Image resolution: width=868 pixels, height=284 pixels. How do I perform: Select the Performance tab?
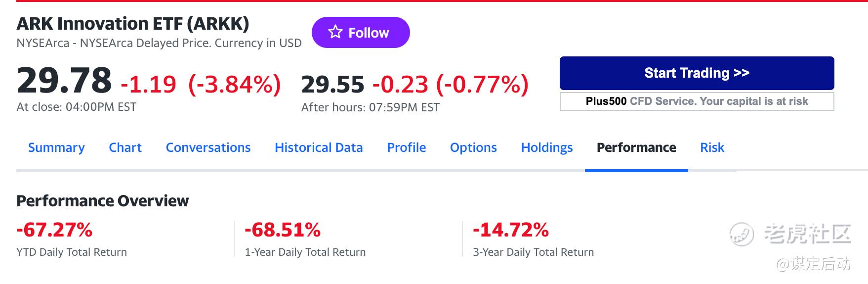[636, 147]
